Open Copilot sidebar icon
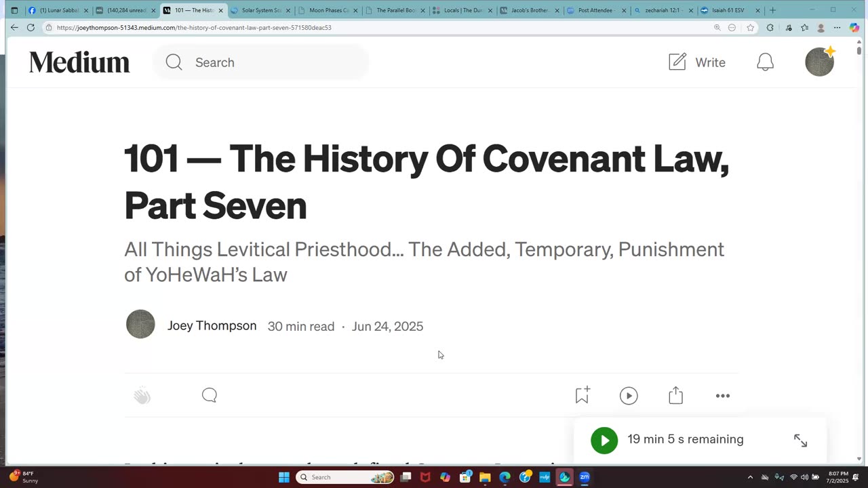Image resolution: width=868 pixels, height=488 pixels. pos(854,28)
